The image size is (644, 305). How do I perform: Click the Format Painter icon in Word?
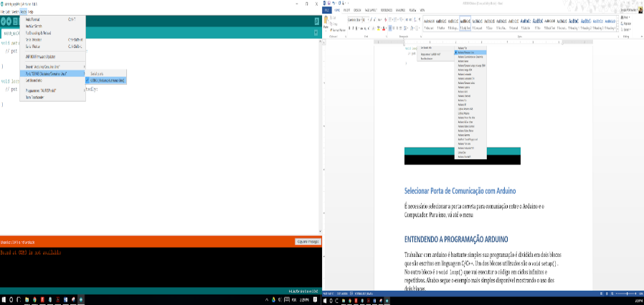tap(338, 30)
